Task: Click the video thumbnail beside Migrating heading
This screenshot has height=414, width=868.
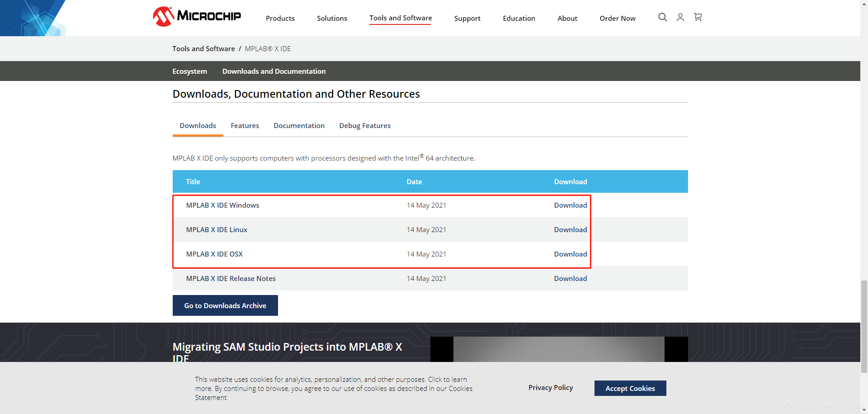Action: pyautogui.click(x=559, y=349)
